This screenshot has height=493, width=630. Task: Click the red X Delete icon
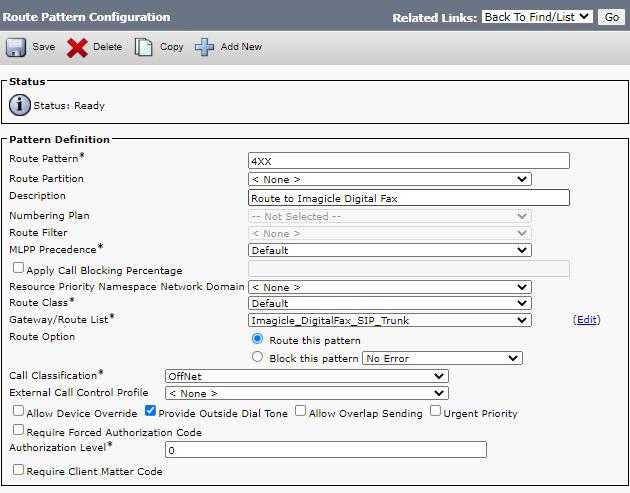77,47
